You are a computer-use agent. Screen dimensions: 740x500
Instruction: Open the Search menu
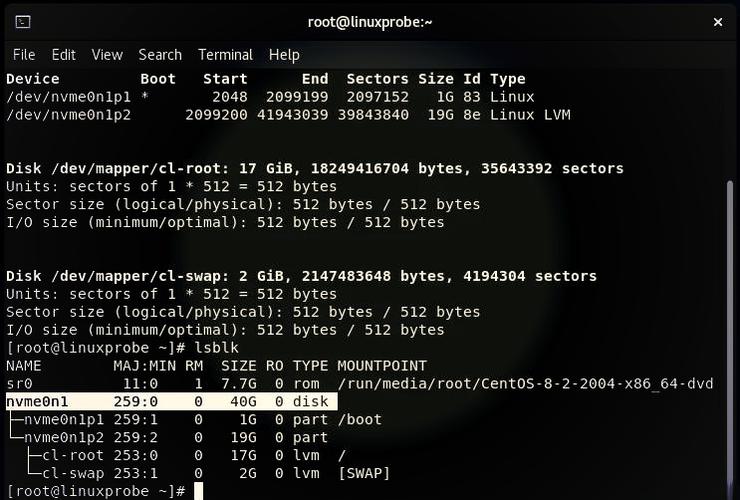coord(160,55)
